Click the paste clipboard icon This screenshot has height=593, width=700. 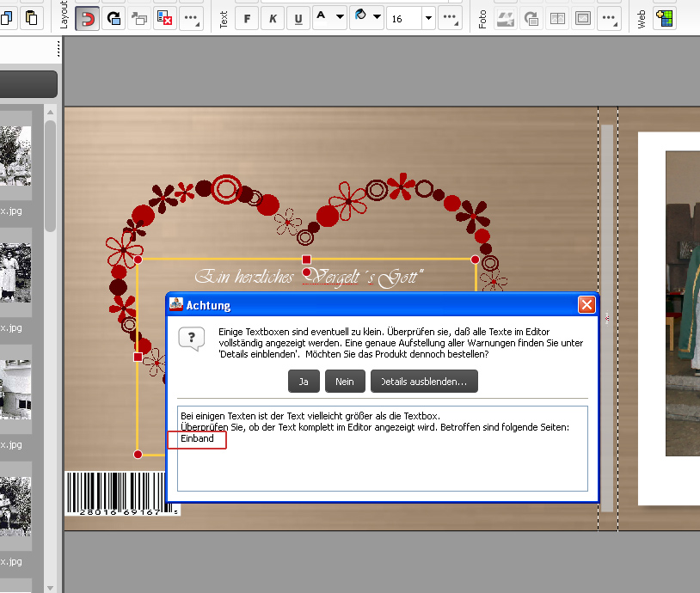pyautogui.click(x=32, y=18)
